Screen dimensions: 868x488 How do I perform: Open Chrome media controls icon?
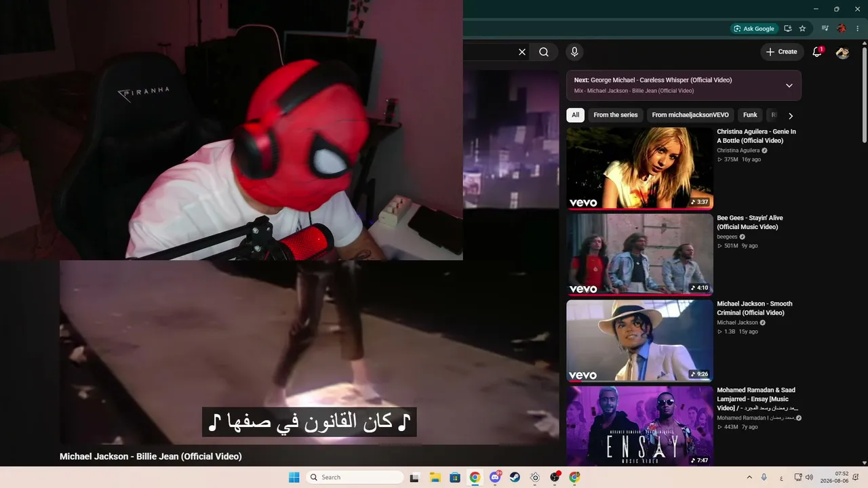[825, 28]
